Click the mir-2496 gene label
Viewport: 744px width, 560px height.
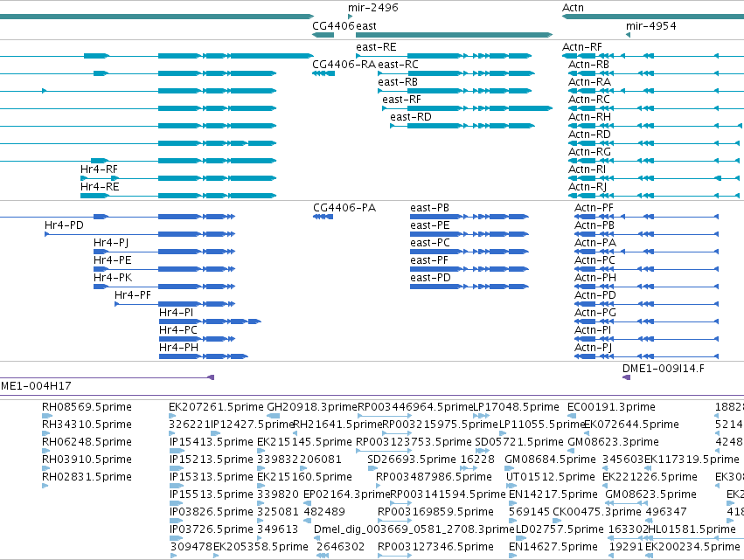(x=373, y=8)
